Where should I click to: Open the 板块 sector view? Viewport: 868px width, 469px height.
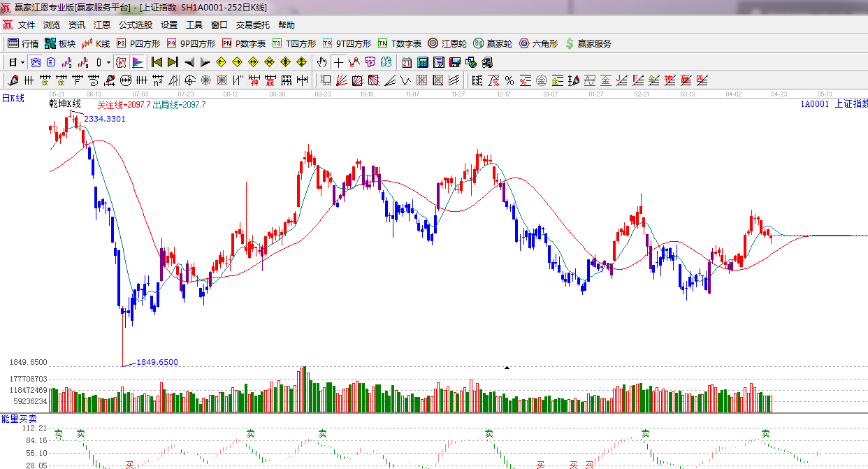pyautogui.click(x=59, y=43)
